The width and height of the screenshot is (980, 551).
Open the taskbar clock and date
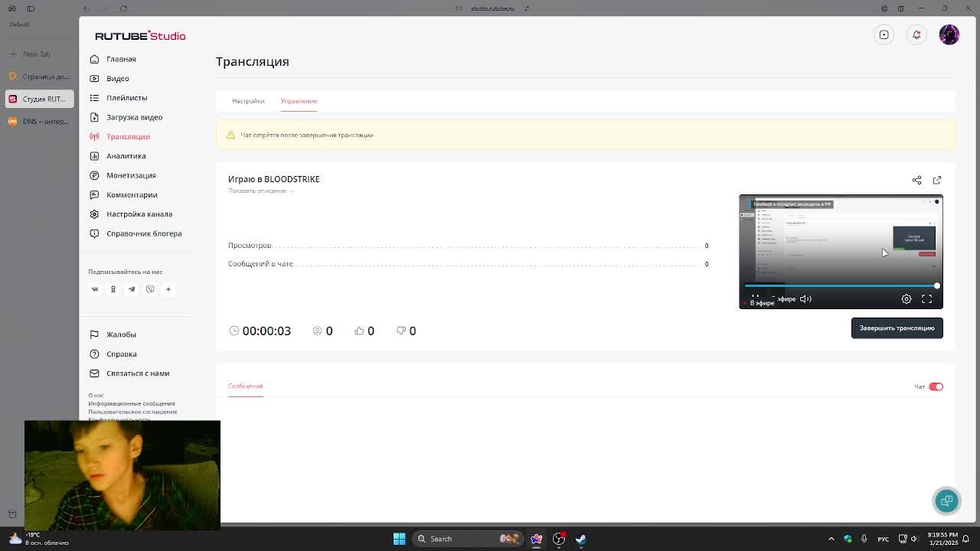click(x=942, y=539)
